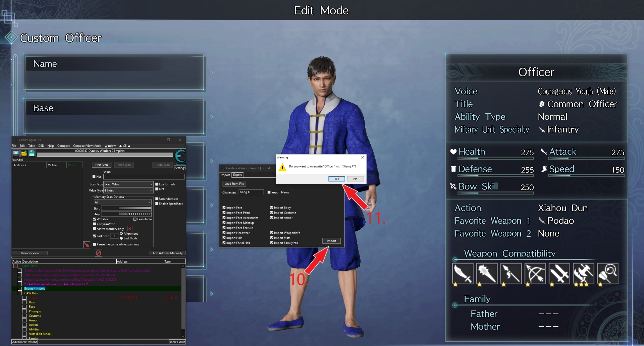
Task: Click No in the Warning dialog
Action: point(356,179)
